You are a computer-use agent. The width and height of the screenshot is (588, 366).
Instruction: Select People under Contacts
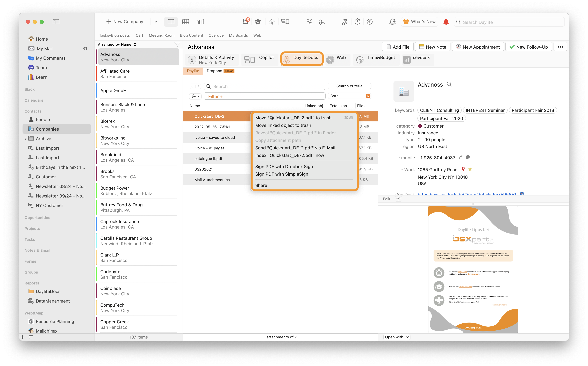[x=39, y=119]
